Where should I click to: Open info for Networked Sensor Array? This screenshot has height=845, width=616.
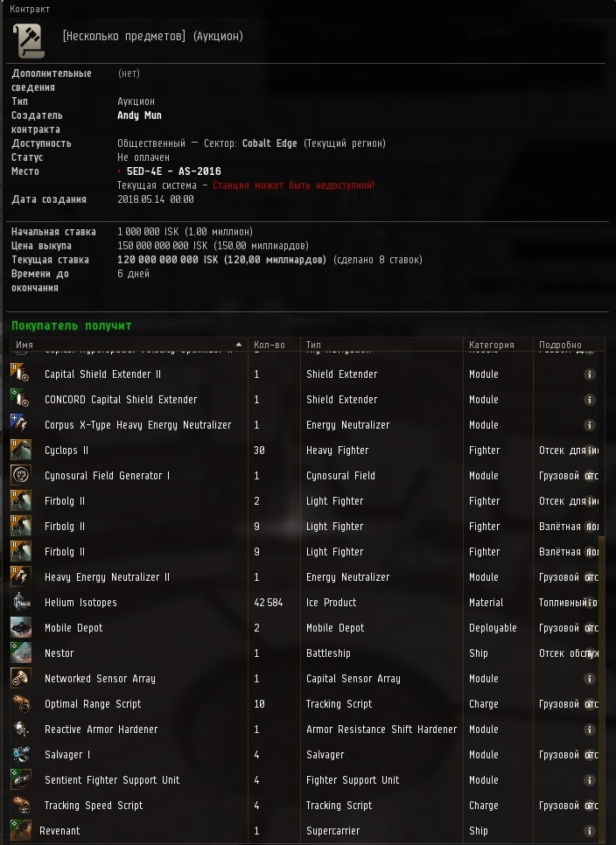590,679
